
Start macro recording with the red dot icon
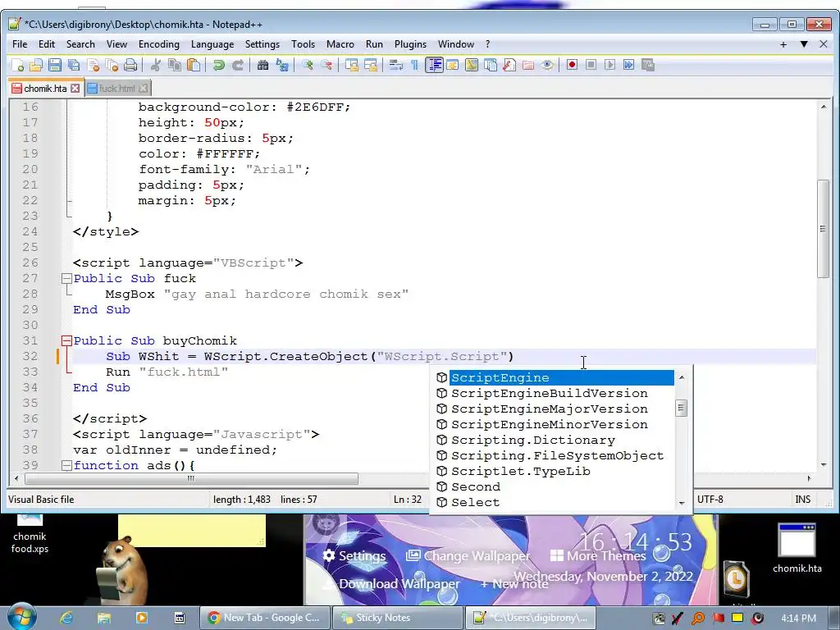click(x=572, y=66)
